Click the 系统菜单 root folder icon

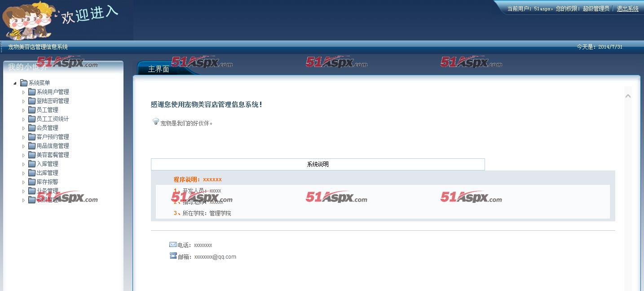point(24,83)
